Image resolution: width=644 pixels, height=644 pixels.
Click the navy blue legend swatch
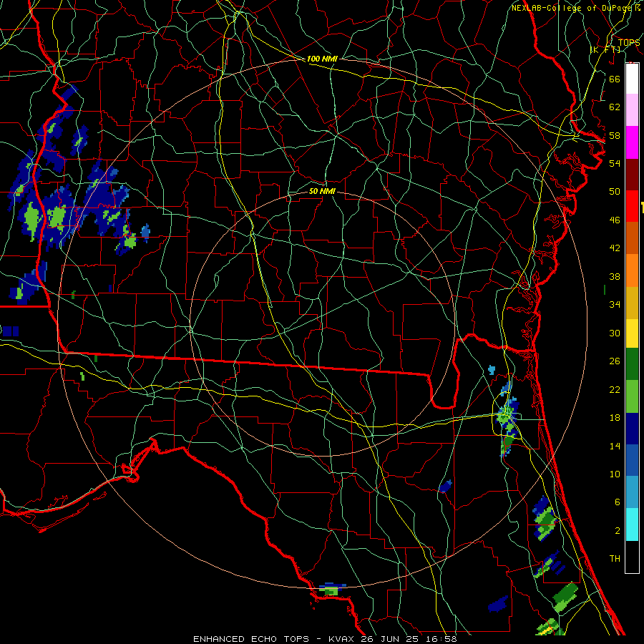pos(632,428)
